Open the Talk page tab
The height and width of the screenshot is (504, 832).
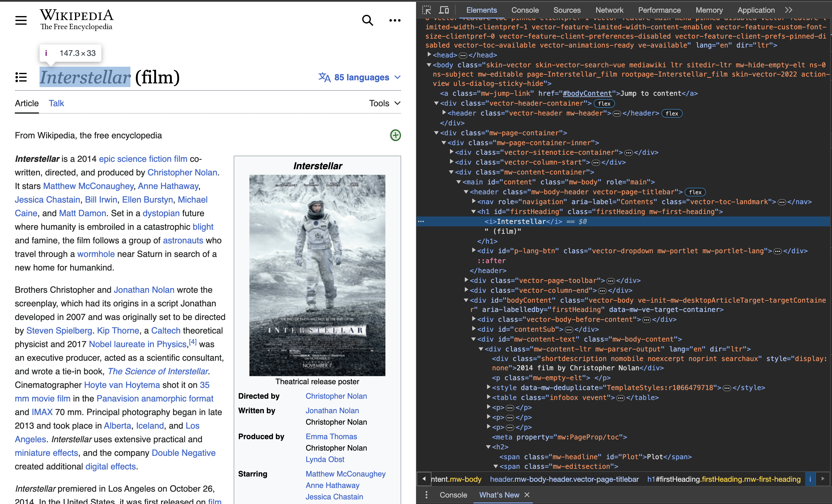56,103
